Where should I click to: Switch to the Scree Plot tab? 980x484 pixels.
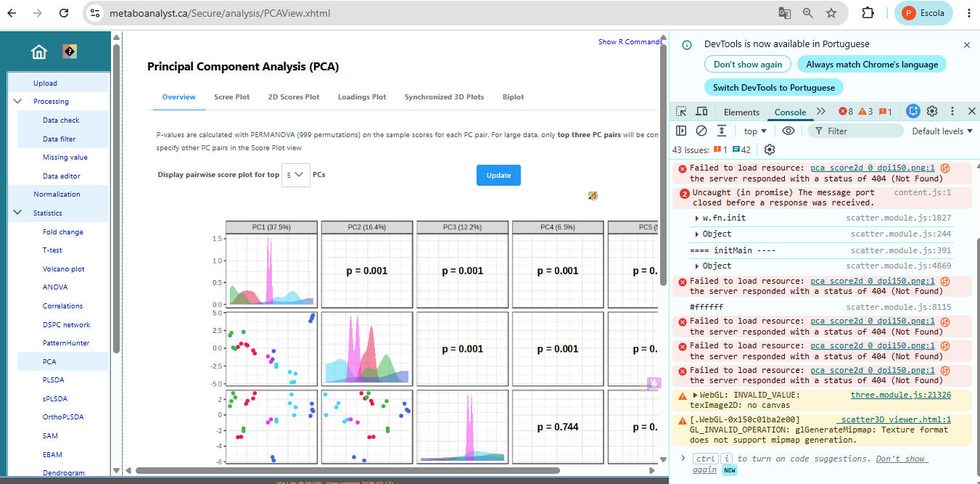tap(231, 97)
